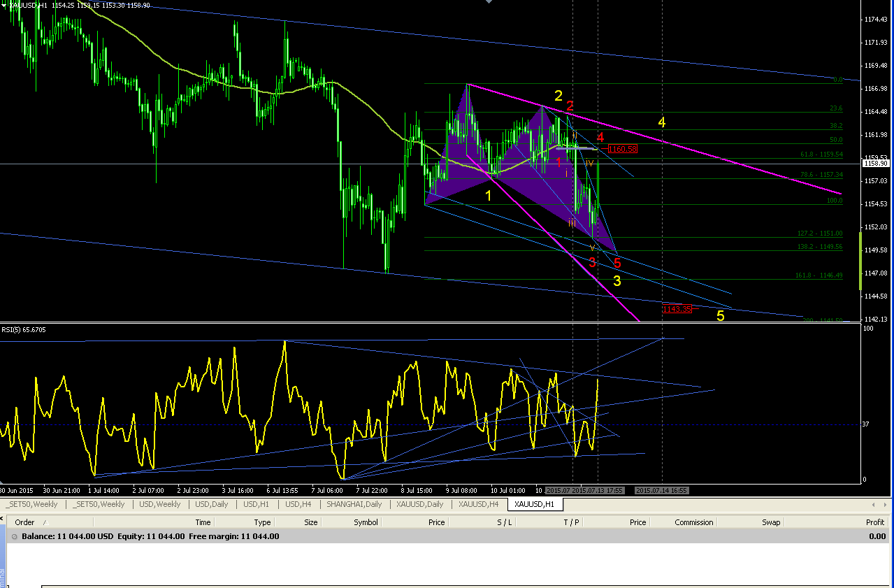Click the yellow wave label 1 under purple pattern
The width and height of the screenshot is (894, 588).
pos(488,196)
